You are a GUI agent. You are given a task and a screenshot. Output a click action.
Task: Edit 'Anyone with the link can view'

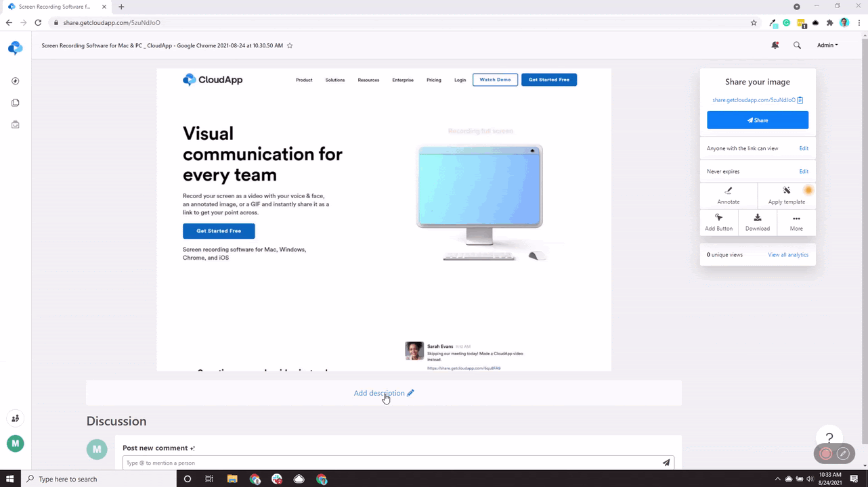[804, 148]
